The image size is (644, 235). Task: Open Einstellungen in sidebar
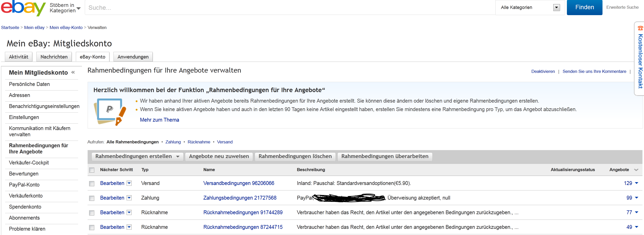click(x=24, y=117)
